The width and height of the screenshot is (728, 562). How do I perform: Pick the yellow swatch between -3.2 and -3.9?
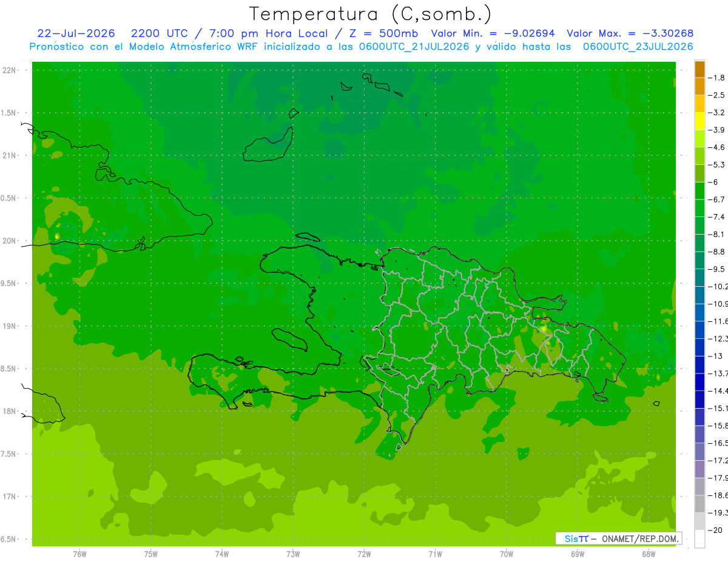tap(699, 121)
